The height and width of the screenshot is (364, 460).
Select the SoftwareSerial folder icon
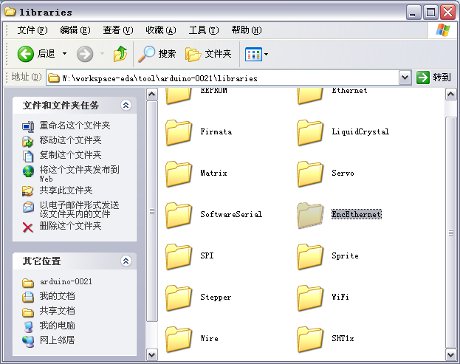tap(178, 215)
